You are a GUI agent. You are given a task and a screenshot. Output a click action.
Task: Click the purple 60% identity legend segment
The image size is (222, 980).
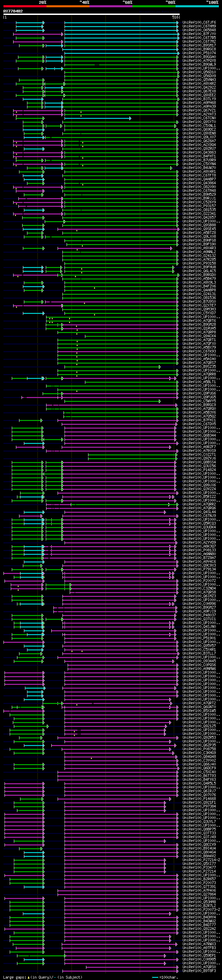coord(111,6)
